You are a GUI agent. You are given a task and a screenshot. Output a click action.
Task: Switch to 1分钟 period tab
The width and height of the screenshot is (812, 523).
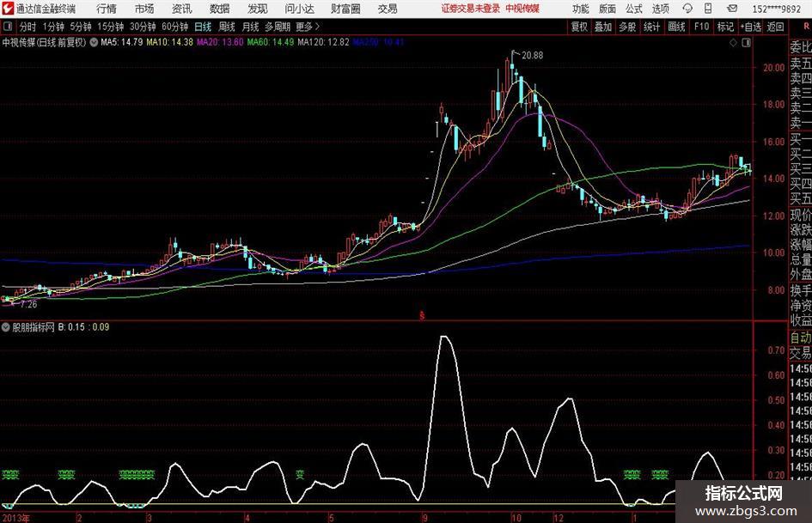(x=52, y=27)
